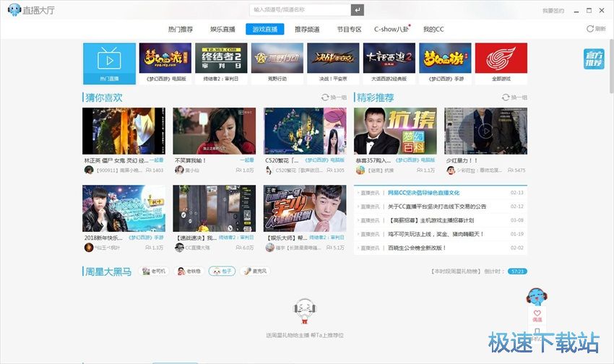This screenshot has width=614, height=364.
Task: Open news 关于CC直播平台坚决打击线下交易的公告
Action: (x=437, y=207)
